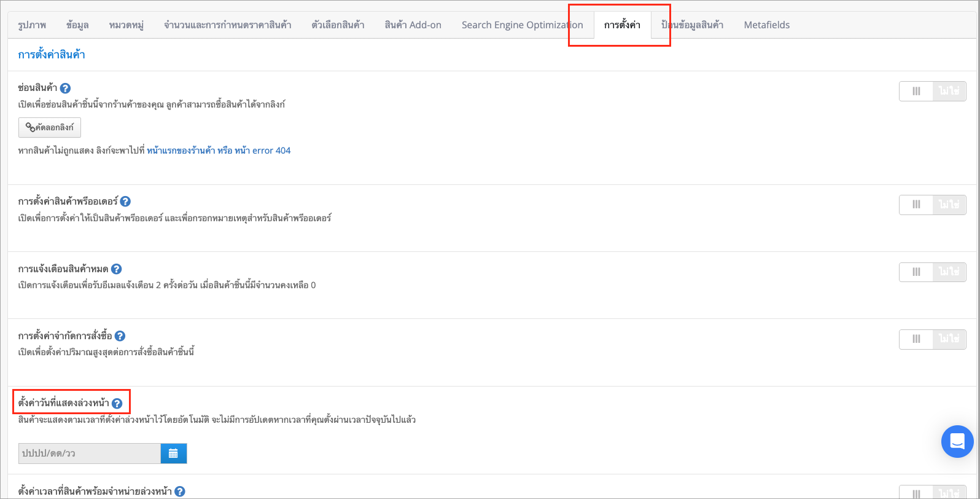980x499 pixels.
Task: Click help icon beside ซ่อนสินค้า
Action: (x=65, y=88)
